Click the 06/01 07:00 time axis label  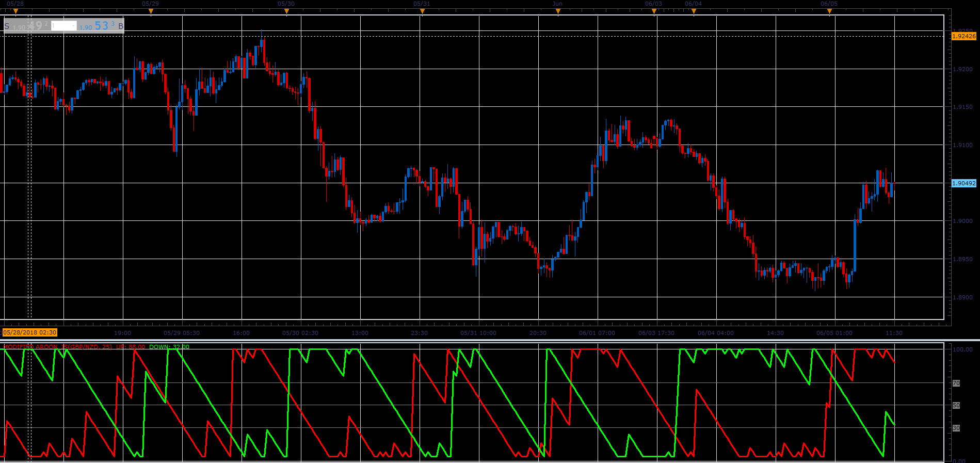coord(597,333)
